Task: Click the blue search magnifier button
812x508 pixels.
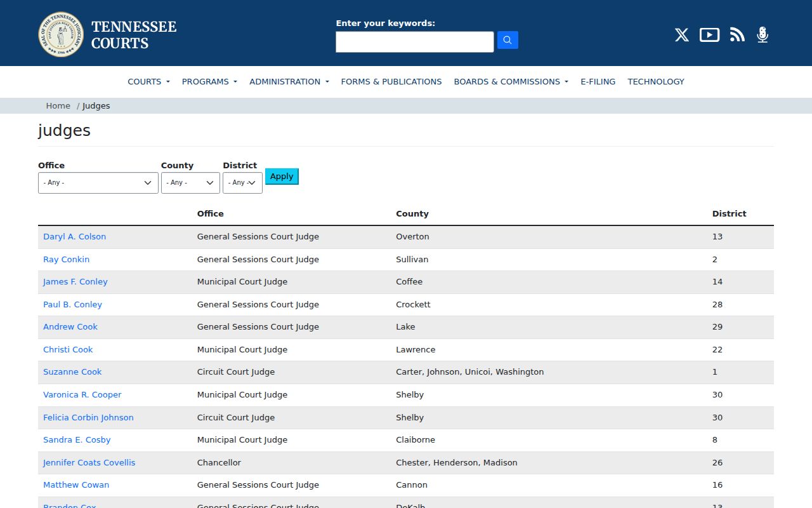Action: 507,40
